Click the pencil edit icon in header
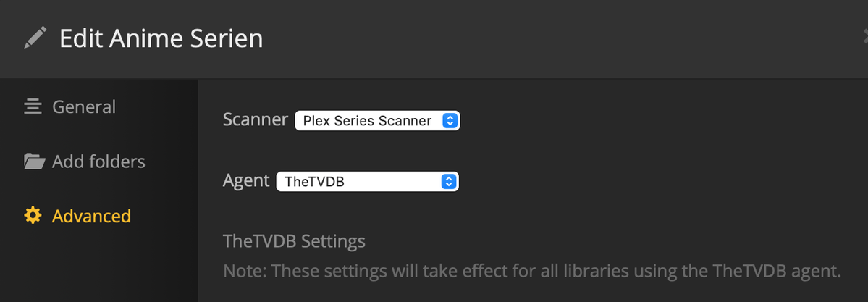 (35, 38)
